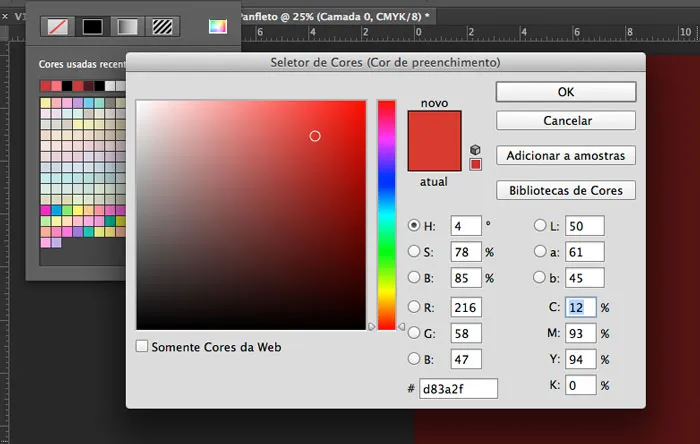The height and width of the screenshot is (444, 700).
Task: Select the L lightness radio button
Action: tap(540, 225)
